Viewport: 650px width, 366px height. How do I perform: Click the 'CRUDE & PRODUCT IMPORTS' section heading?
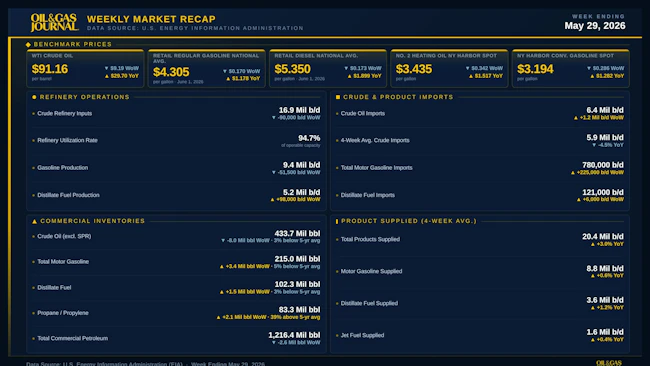point(398,97)
